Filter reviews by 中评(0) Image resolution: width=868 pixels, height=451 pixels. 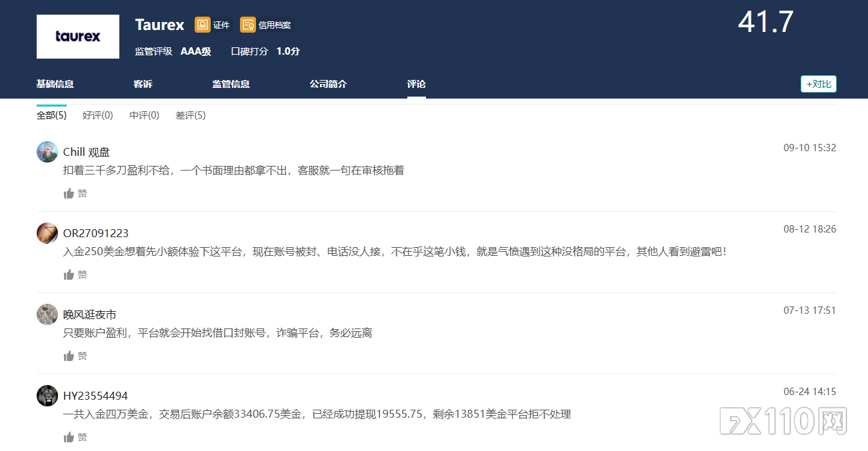click(144, 115)
